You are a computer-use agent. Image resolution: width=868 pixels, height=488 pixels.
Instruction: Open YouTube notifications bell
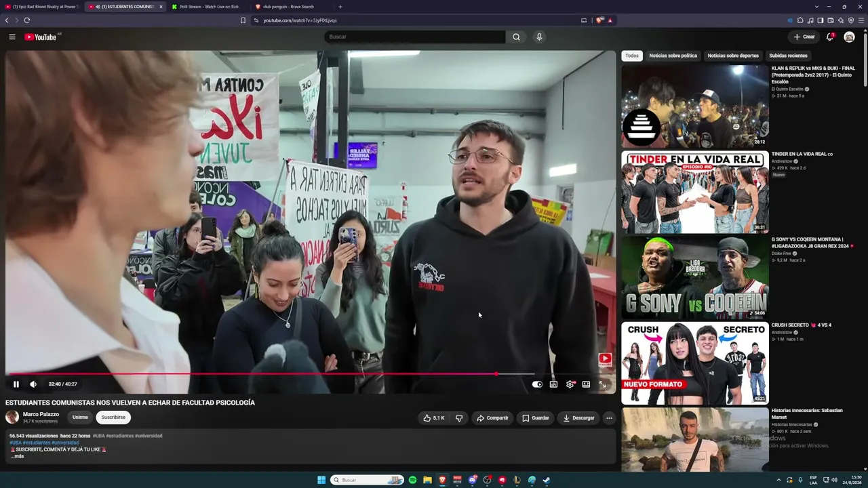coord(829,37)
